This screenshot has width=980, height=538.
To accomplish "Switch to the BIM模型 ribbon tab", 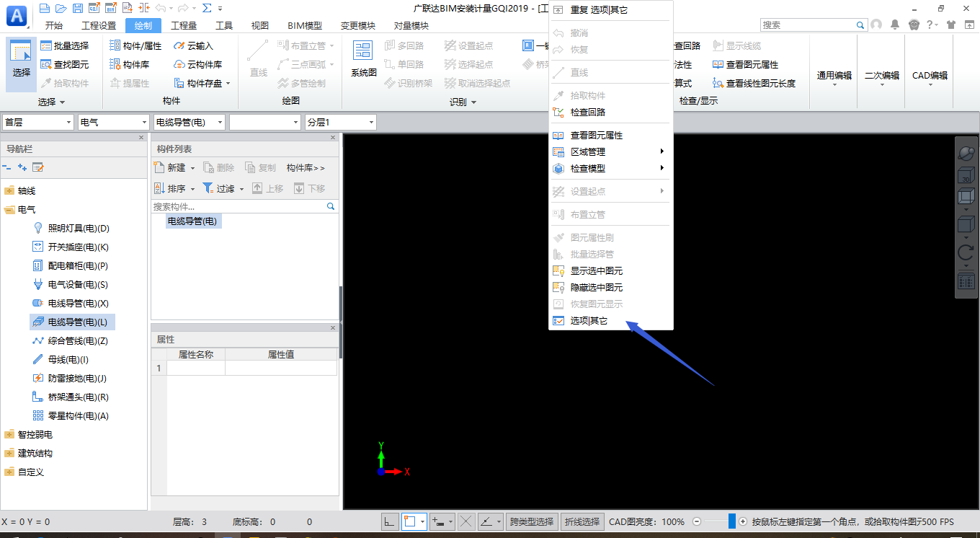I will (x=305, y=25).
